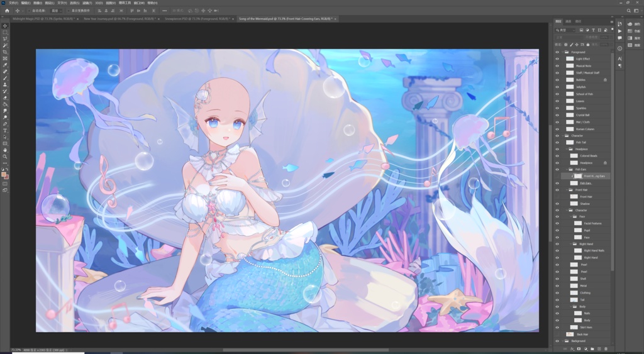Select the Move tool in the left toolbar
The image size is (644, 354).
click(5, 26)
